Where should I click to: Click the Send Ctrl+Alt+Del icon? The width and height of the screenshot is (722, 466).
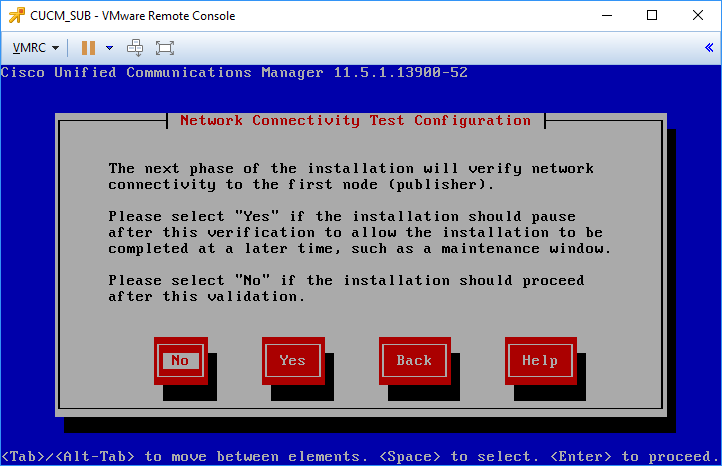tap(135, 48)
